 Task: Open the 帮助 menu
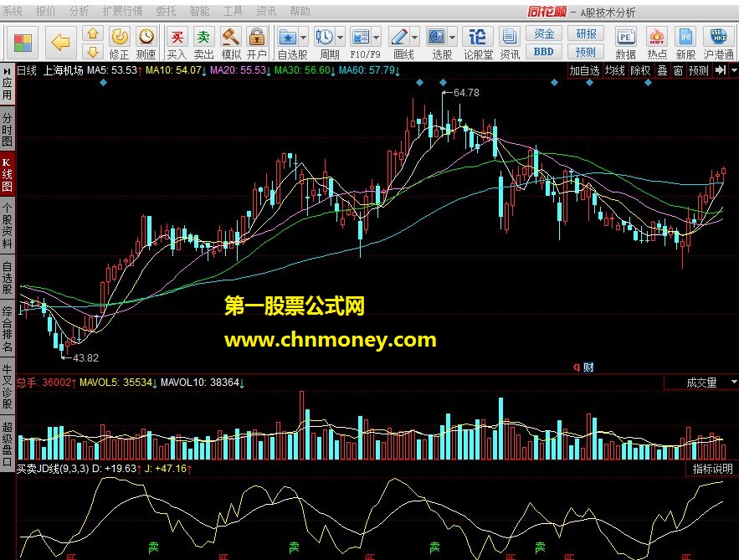coord(300,10)
